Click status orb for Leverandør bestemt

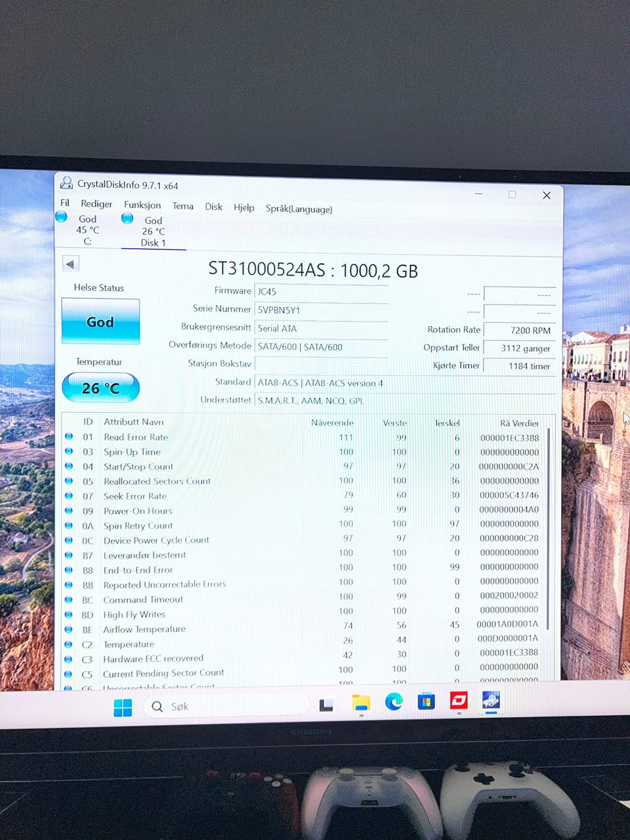tap(69, 555)
